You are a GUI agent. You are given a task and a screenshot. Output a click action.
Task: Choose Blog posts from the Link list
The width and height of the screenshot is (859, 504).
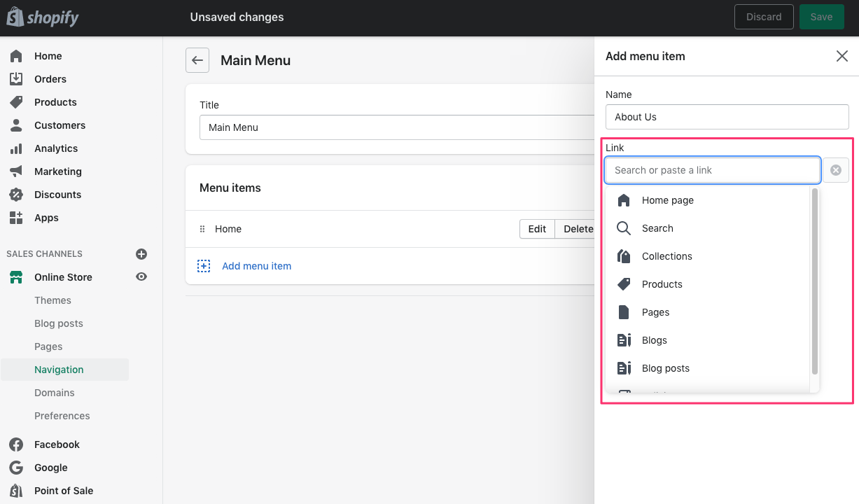[x=665, y=368]
